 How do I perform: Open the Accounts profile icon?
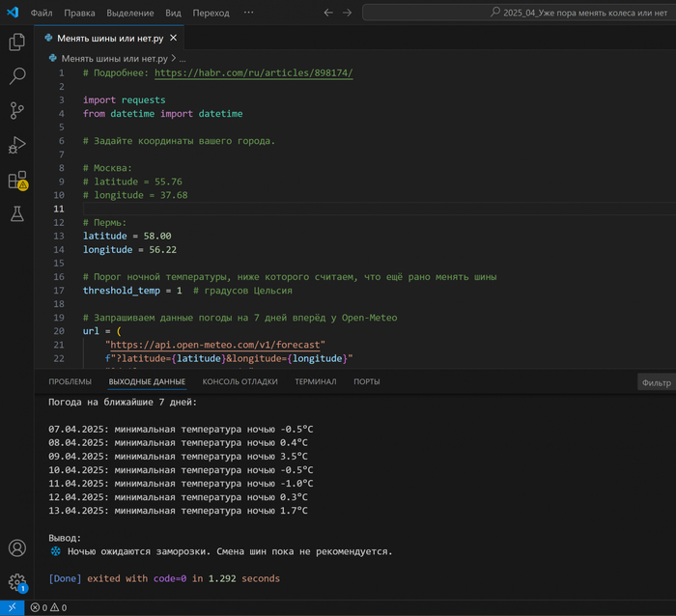tap(16, 548)
